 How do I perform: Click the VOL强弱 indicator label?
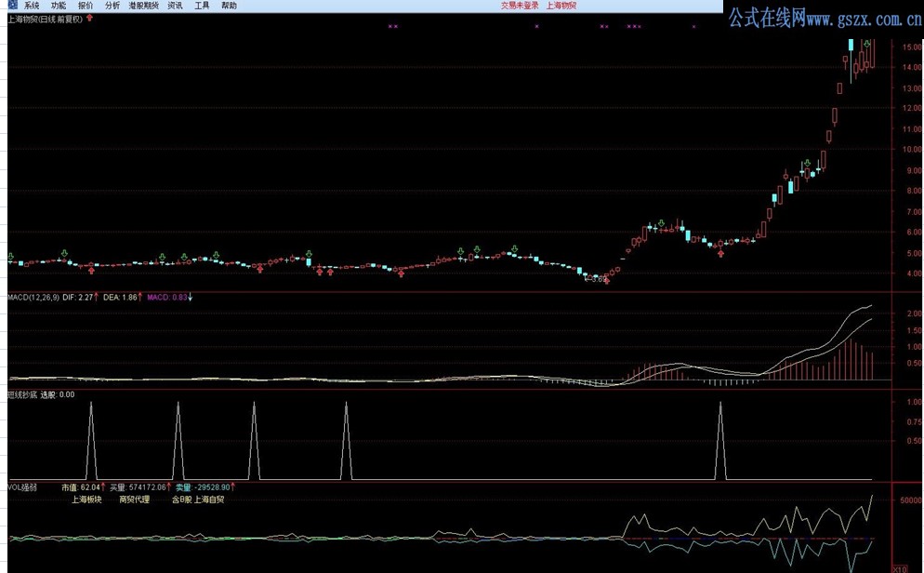22,487
